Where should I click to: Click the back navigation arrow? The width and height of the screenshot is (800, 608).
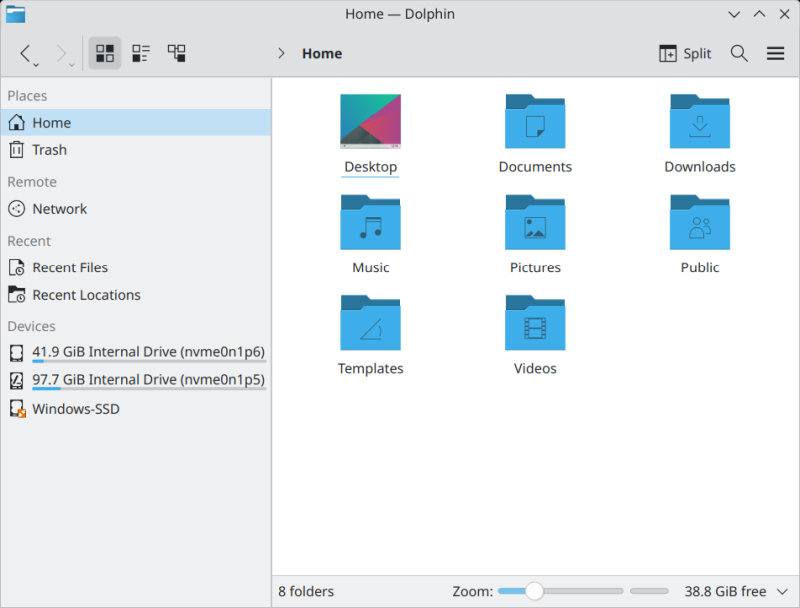25,53
